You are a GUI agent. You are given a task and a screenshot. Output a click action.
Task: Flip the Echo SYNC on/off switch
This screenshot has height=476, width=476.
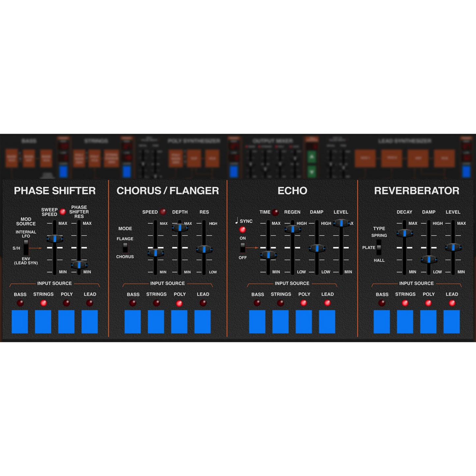point(243,247)
